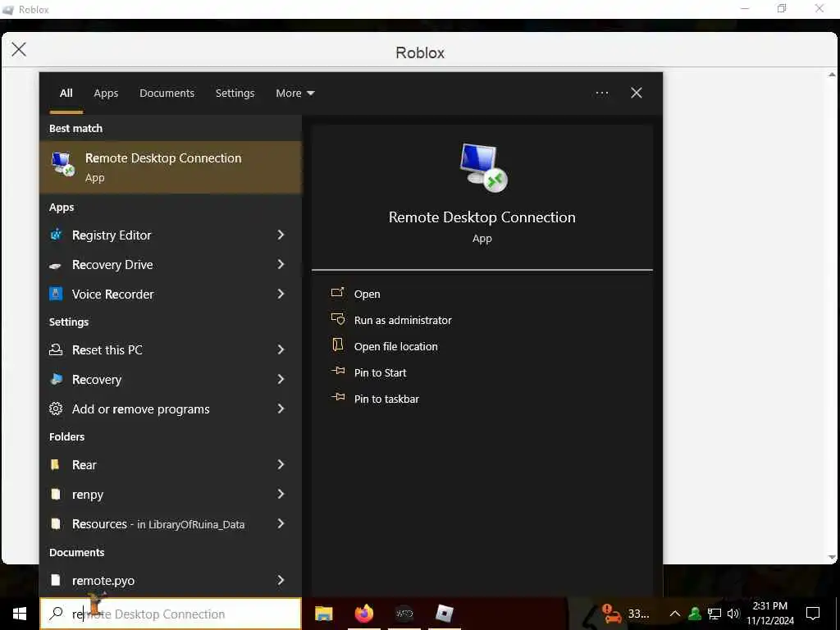Launch Firefox from the taskbar
840x630 pixels.
pos(363,614)
